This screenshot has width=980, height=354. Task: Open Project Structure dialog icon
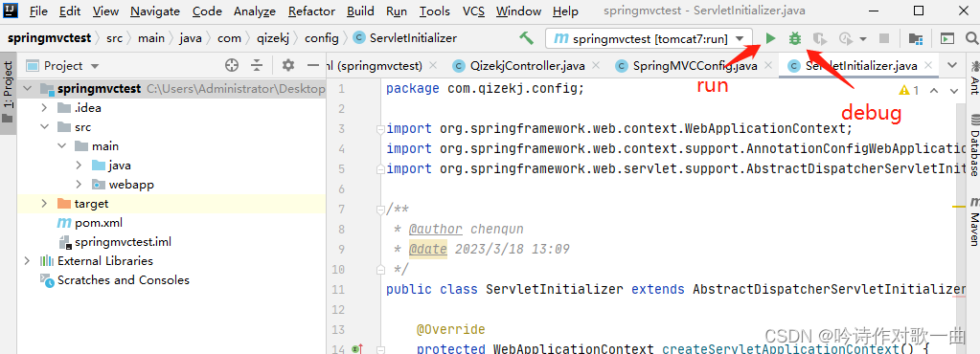point(916,38)
